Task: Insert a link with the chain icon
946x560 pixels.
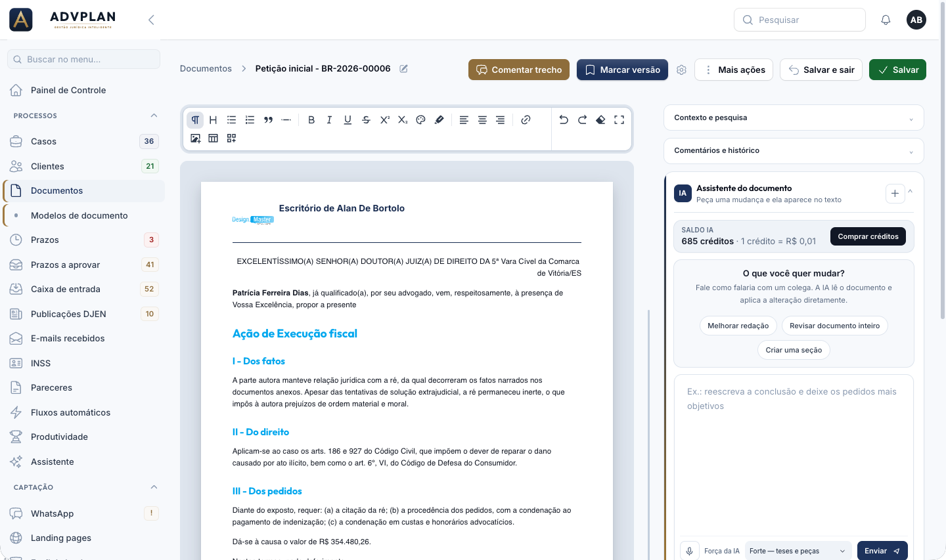Action: pyautogui.click(x=526, y=120)
